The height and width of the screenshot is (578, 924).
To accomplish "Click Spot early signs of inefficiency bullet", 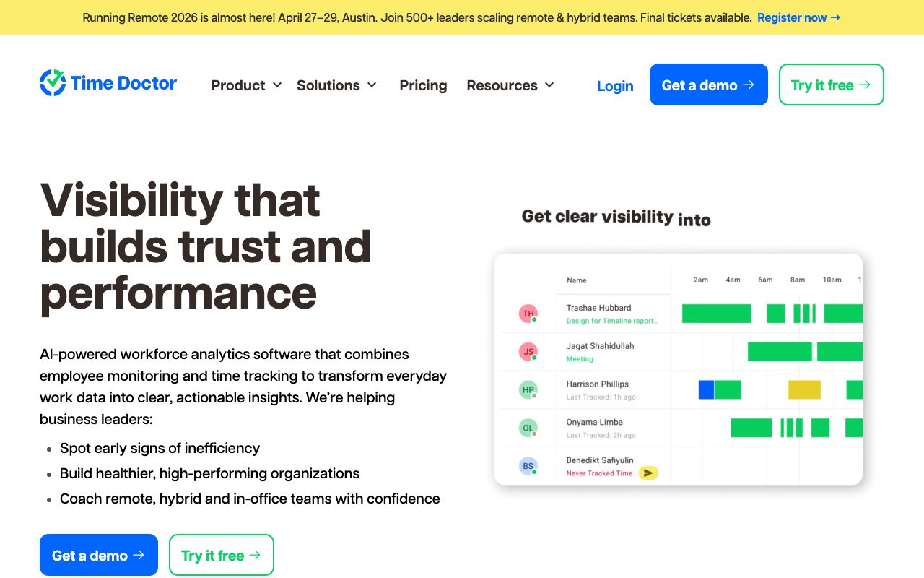I will pyautogui.click(x=160, y=448).
